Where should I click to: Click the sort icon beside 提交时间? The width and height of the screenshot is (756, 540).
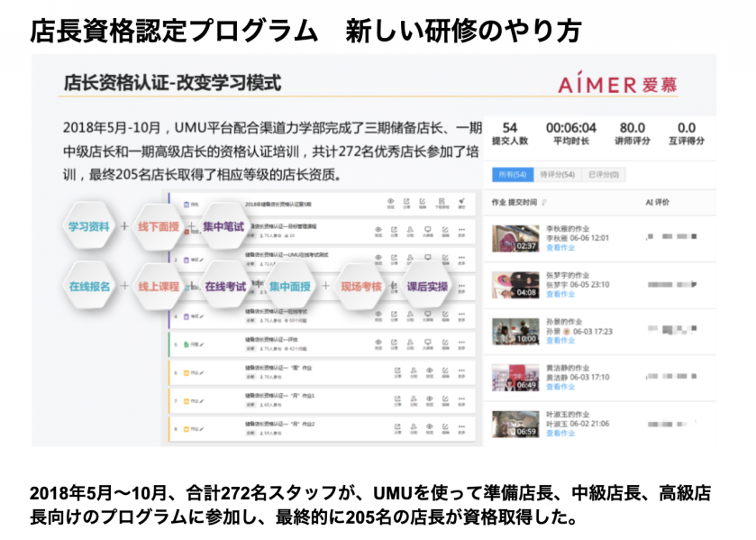(544, 203)
